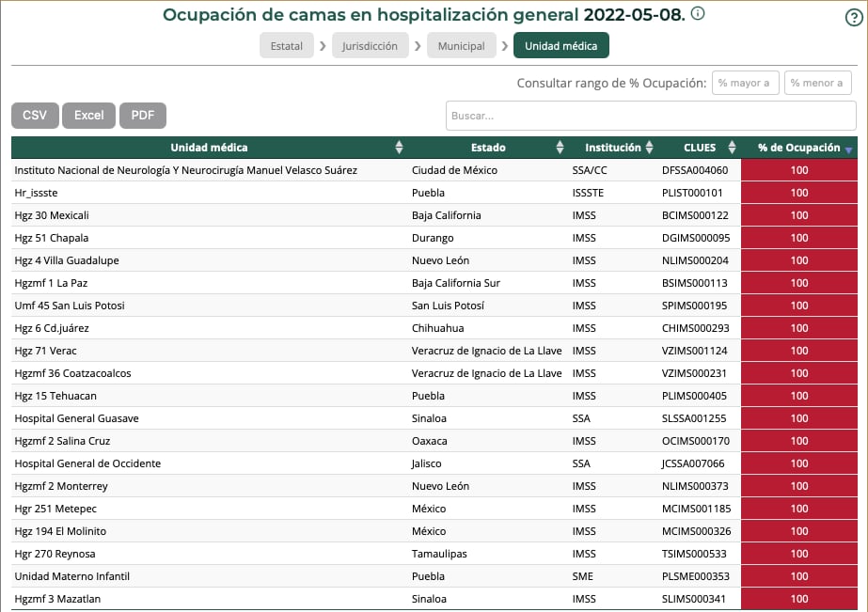This screenshot has width=868, height=612.
Task: Toggle % de Ocupación sort arrow
Action: [848, 149]
